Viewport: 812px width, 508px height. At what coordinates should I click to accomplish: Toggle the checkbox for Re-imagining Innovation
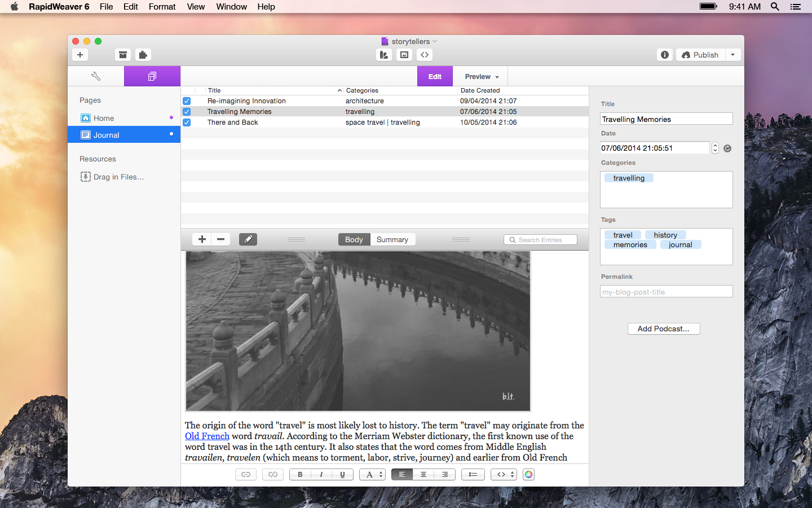[187, 101]
